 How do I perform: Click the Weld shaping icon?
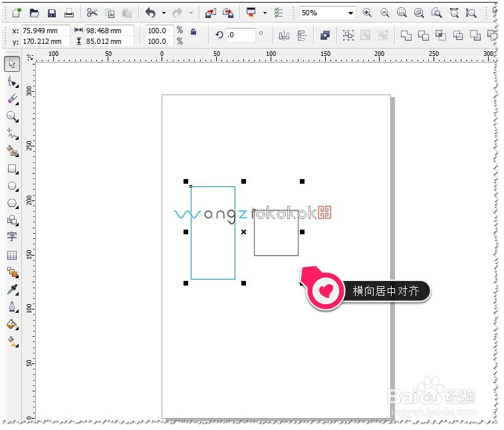coord(406,35)
